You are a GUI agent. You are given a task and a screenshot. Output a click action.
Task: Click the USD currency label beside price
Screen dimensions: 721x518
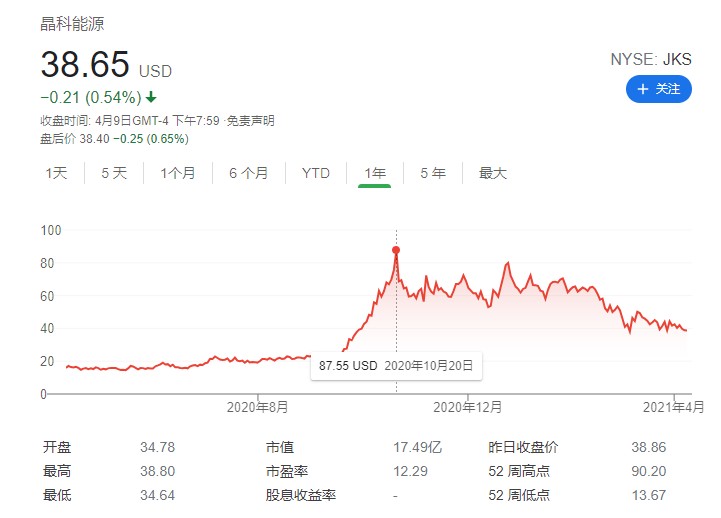tap(155, 71)
